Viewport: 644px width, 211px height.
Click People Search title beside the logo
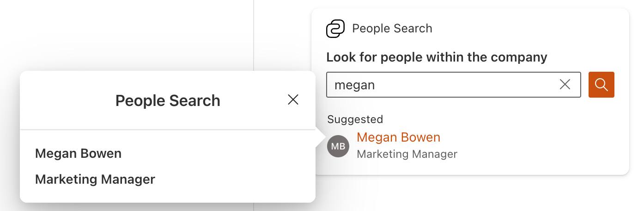[392, 29]
